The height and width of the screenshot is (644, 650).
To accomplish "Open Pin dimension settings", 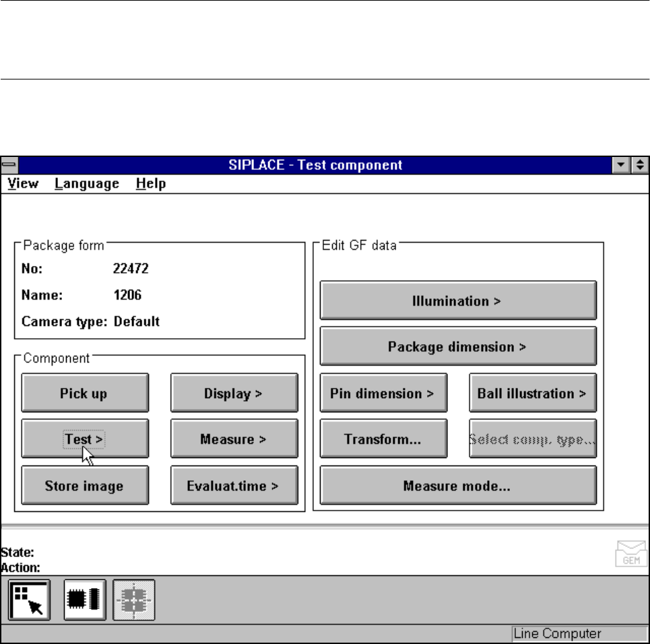I will point(383,393).
